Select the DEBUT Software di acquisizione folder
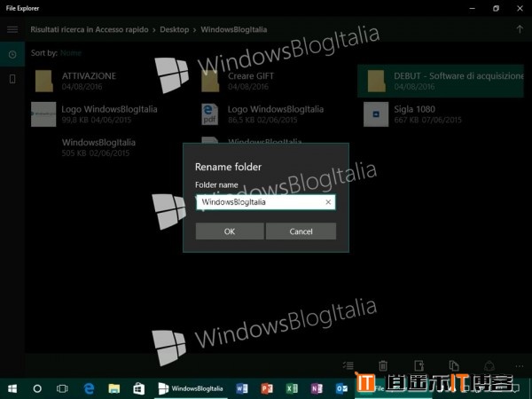Viewport: 532px width, 399px height. point(441,81)
